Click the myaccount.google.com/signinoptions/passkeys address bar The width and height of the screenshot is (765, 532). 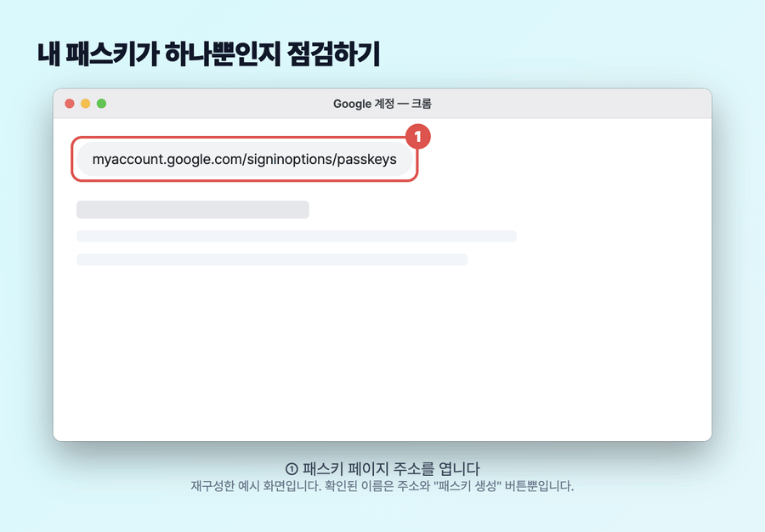tap(245, 159)
